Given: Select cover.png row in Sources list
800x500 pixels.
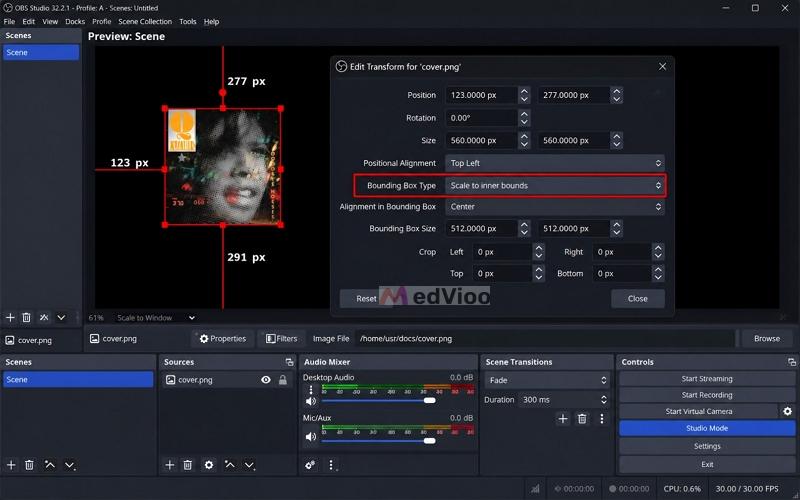Looking at the screenshot, I should (226, 380).
